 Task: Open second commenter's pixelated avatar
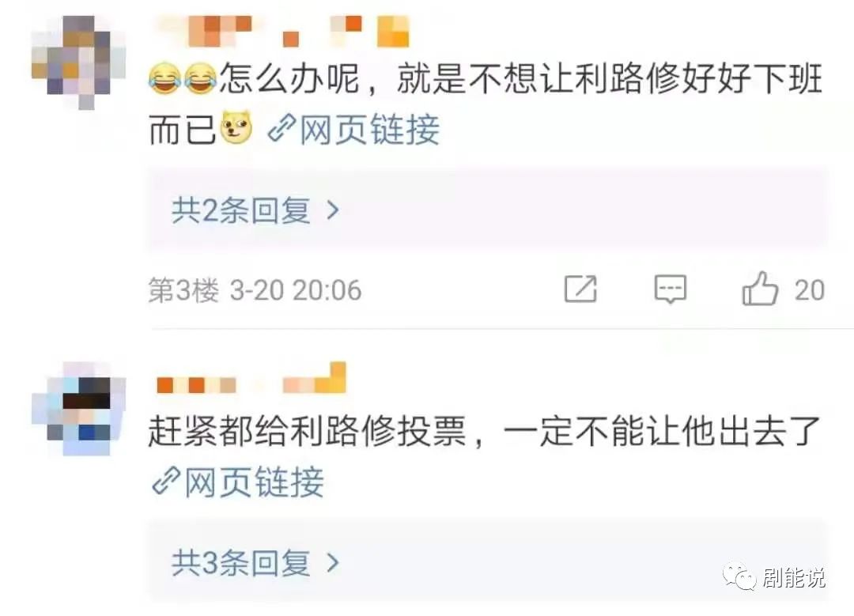coord(79,409)
